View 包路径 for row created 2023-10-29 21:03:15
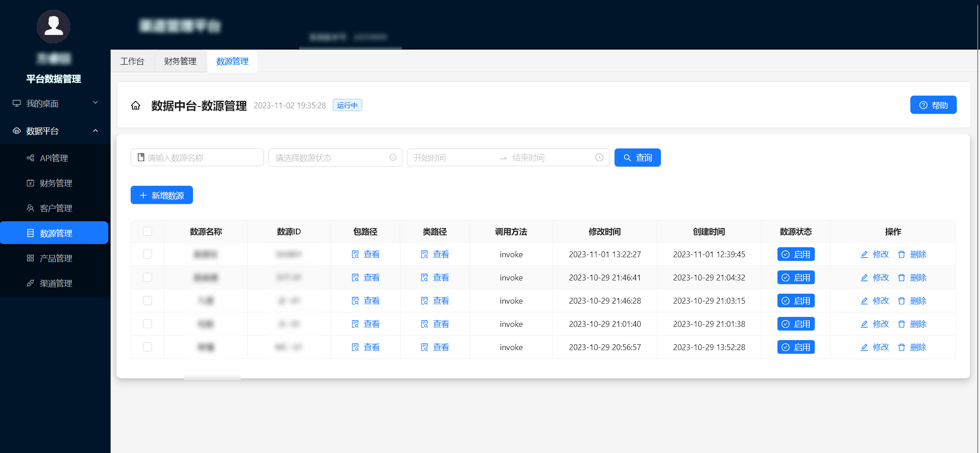Screen dimensions: 980x453 366,300
